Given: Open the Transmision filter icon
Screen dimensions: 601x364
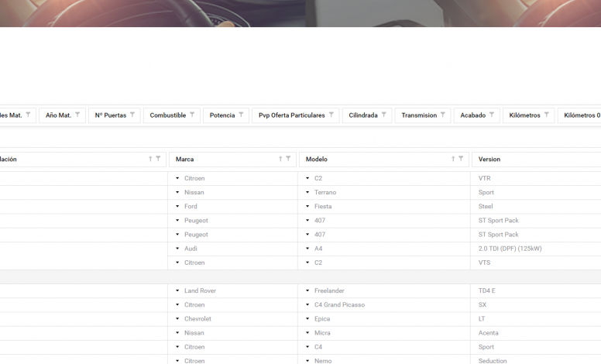Looking at the screenshot, I should point(443,115).
